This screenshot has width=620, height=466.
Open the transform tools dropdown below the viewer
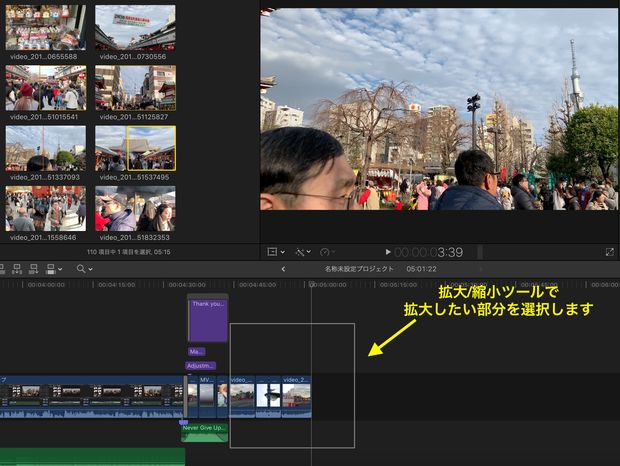(275, 252)
